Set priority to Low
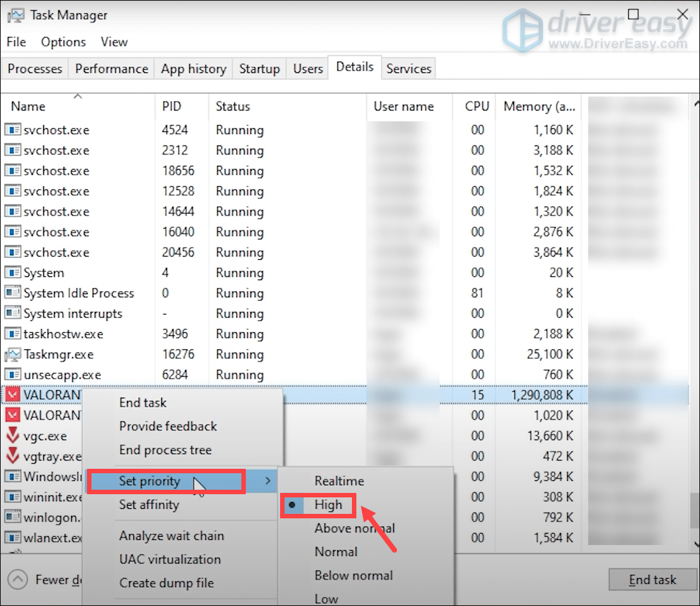 click(x=326, y=599)
